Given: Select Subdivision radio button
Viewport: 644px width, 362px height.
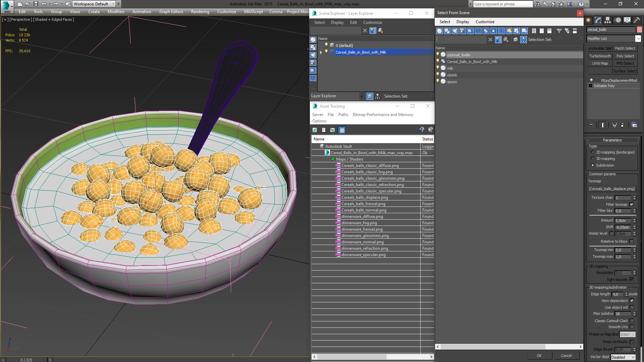Looking at the screenshot, I should (x=592, y=165).
